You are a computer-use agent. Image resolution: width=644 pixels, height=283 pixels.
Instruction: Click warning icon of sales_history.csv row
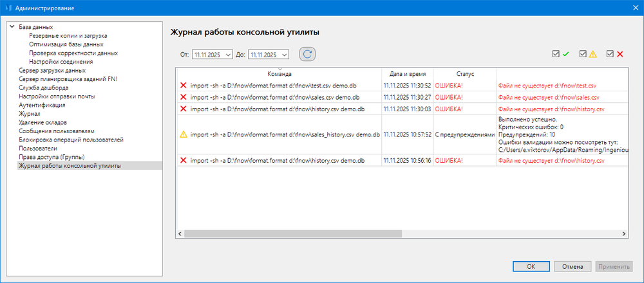[184, 134]
